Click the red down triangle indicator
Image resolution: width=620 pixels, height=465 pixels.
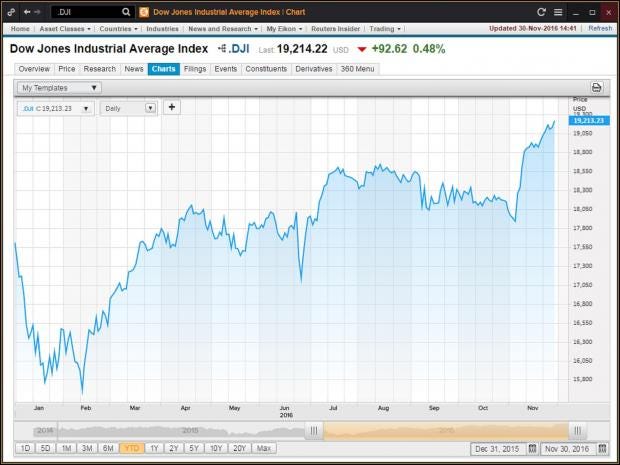coord(362,49)
